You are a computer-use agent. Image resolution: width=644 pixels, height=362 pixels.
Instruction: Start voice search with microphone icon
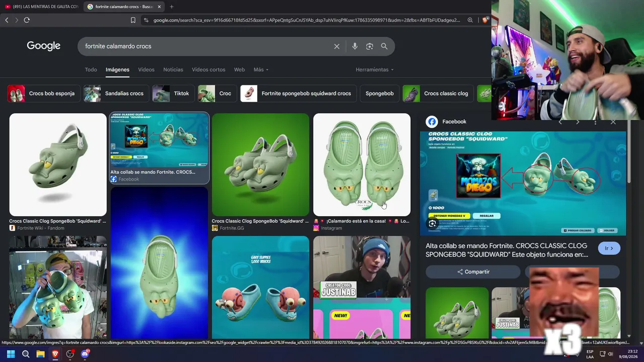click(x=355, y=46)
